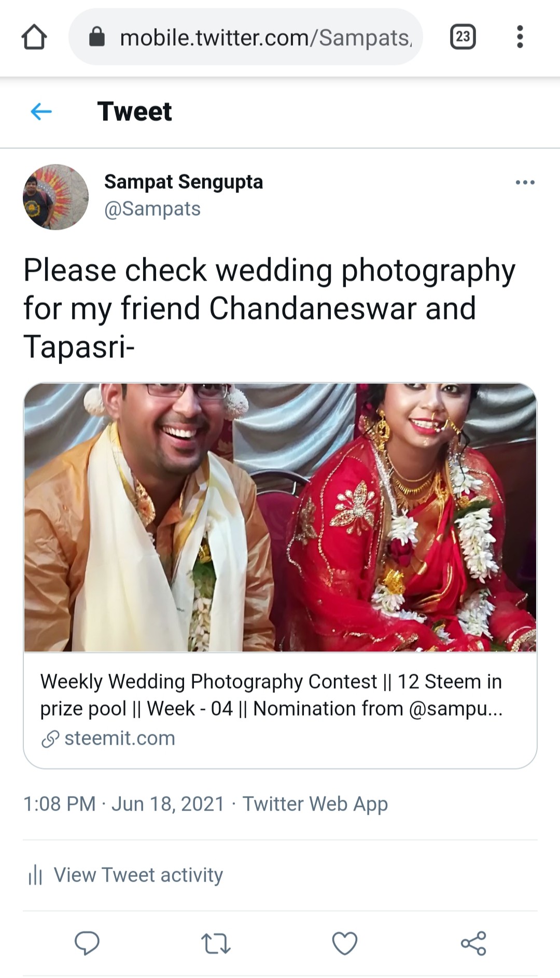Tap the share icon below the tweet
Viewport: 560px width, 978px height.
point(473,943)
